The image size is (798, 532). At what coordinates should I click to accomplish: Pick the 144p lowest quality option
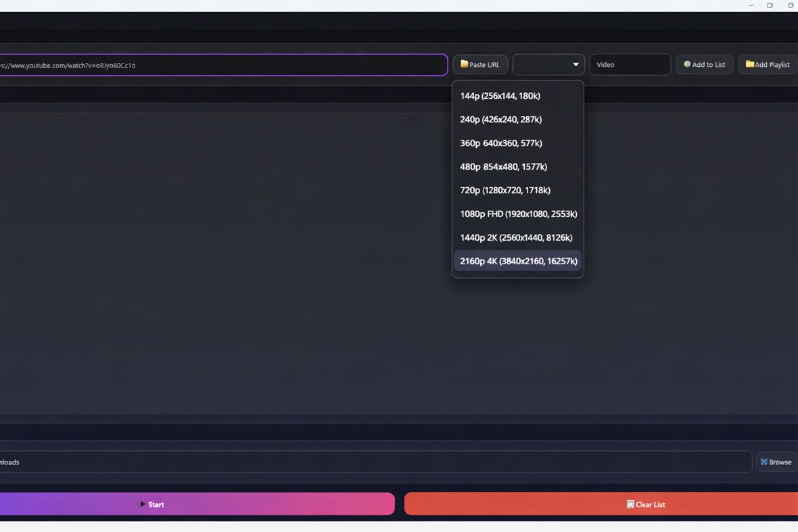click(500, 95)
